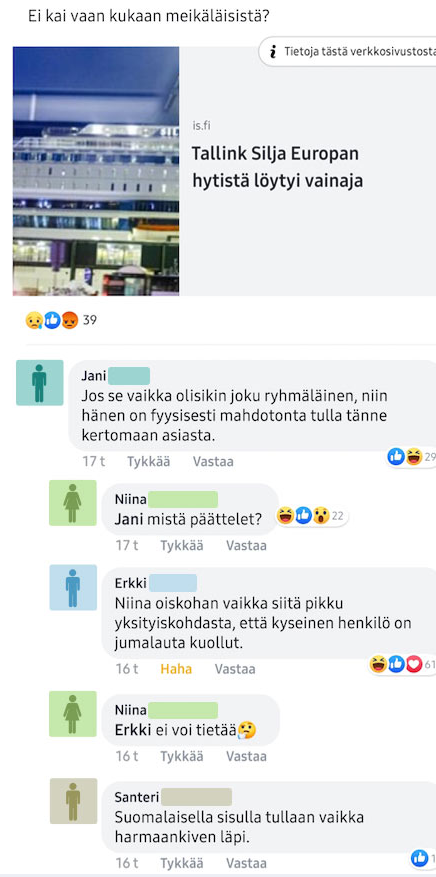Open Santeri's olive profile avatar
This screenshot has height=877, width=436.
click(73, 801)
